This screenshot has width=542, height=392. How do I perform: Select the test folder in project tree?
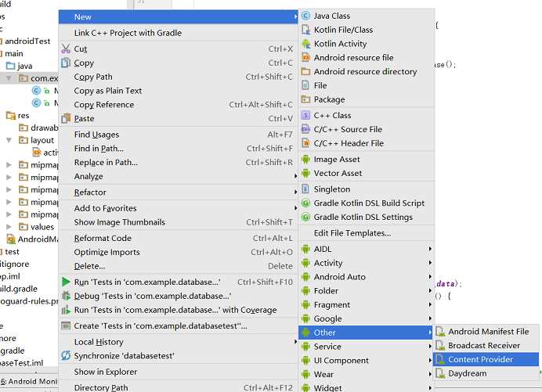point(12,252)
